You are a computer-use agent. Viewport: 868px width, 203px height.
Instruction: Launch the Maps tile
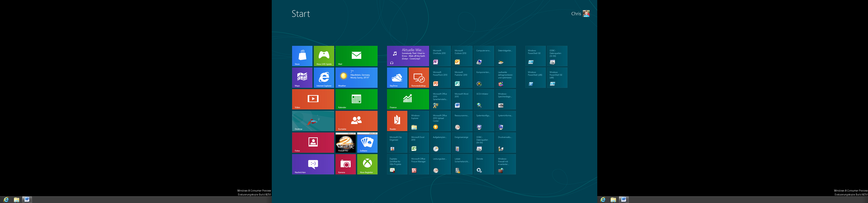tap(302, 78)
